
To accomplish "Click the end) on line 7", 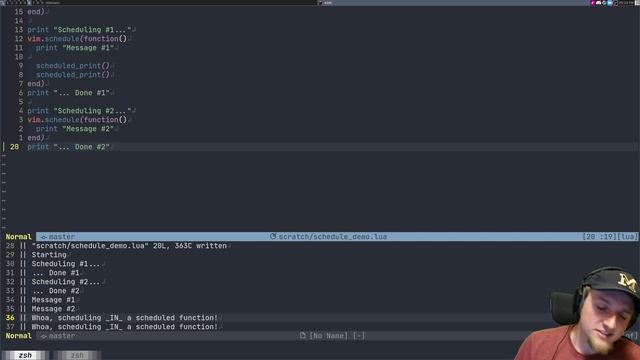I will [x=36, y=84].
